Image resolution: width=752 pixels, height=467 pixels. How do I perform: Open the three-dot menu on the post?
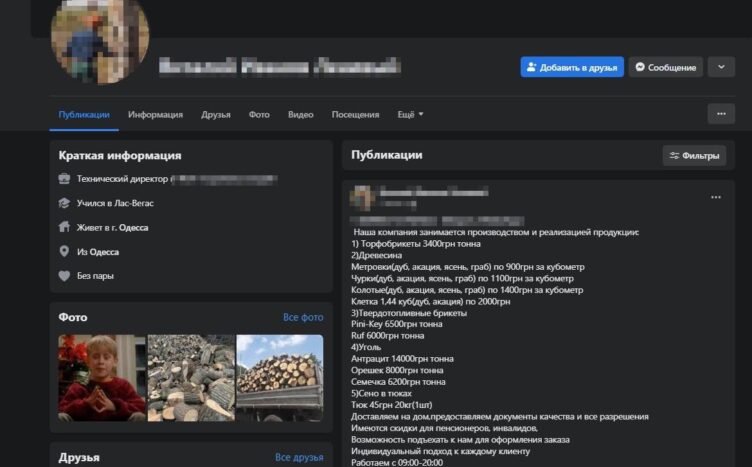pyautogui.click(x=715, y=198)
